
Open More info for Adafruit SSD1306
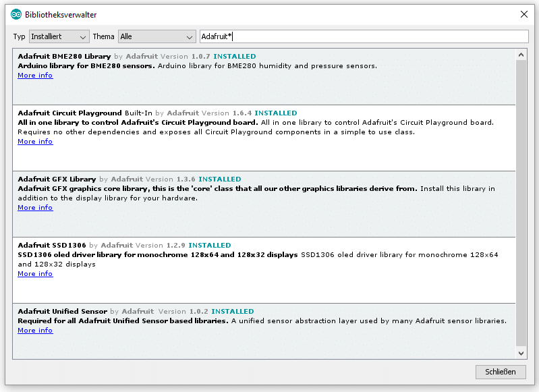point(35,273)
